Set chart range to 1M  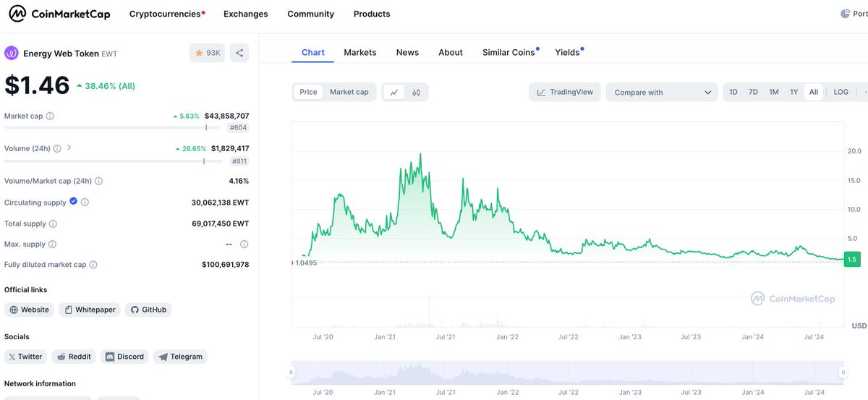click(x=774, y=92)
